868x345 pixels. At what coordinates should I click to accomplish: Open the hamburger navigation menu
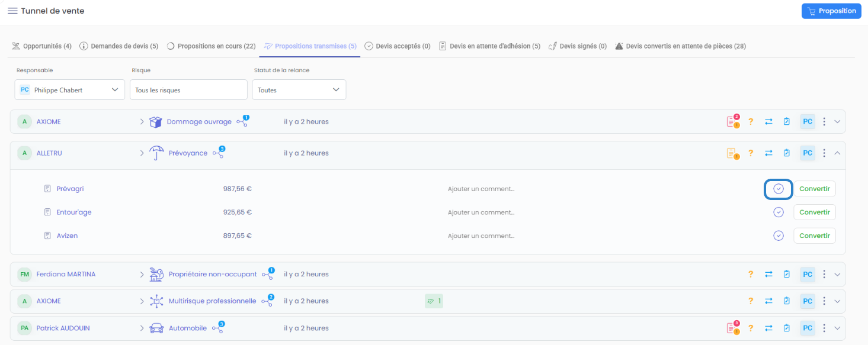12,11
